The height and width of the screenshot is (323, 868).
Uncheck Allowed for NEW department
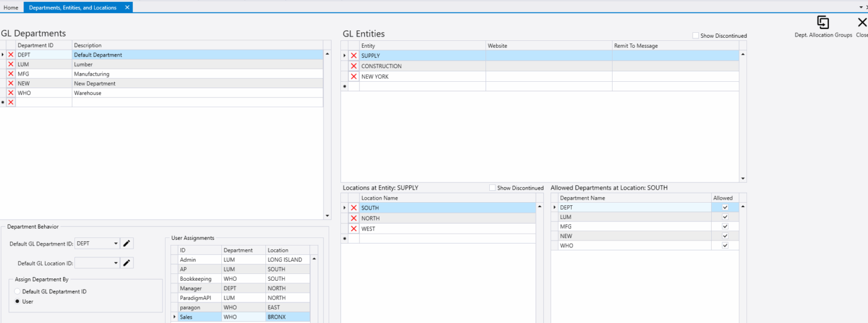pyautogui.click(x=725, y=236)
